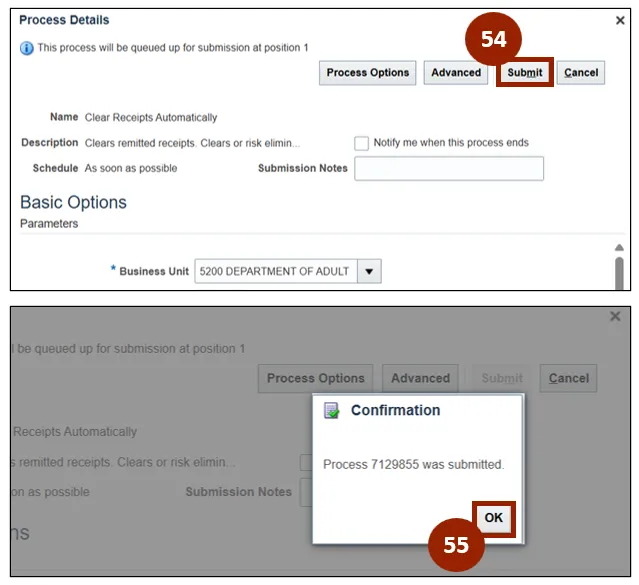Click the scroll up arrow in Parameters
Viewport: 639px width, 585px height.
tap(619, 247)
